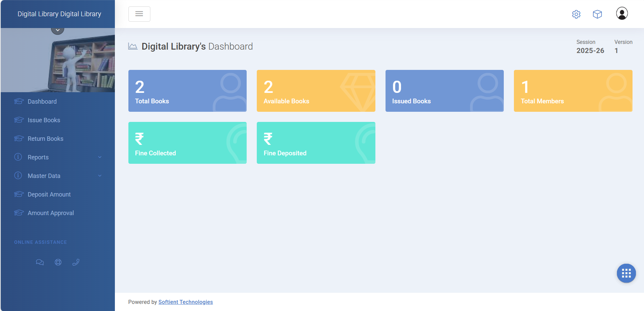Open the settings gear icon in header

point(576,14)
